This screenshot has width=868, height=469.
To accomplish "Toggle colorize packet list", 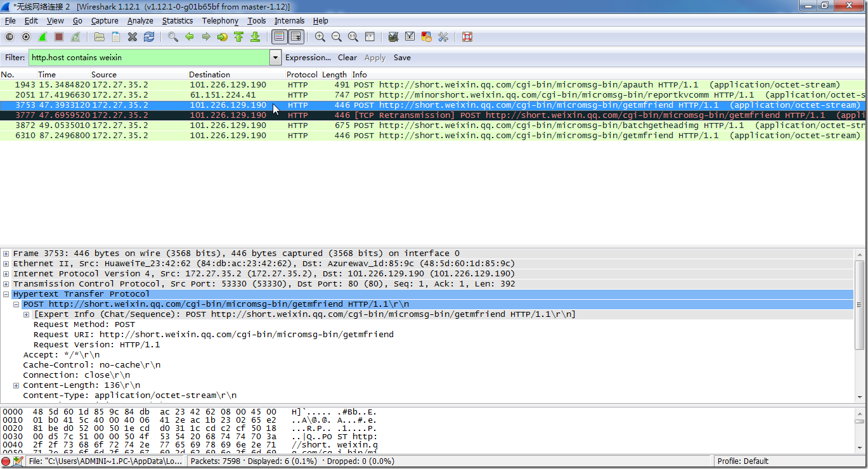I will tap(278, 37).
